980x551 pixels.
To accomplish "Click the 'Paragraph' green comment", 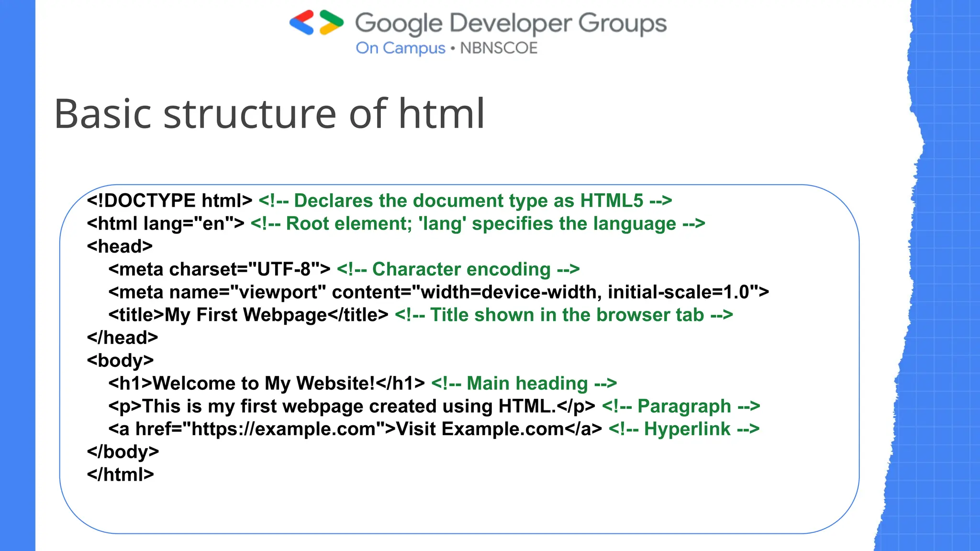I will tap(680, 407).
